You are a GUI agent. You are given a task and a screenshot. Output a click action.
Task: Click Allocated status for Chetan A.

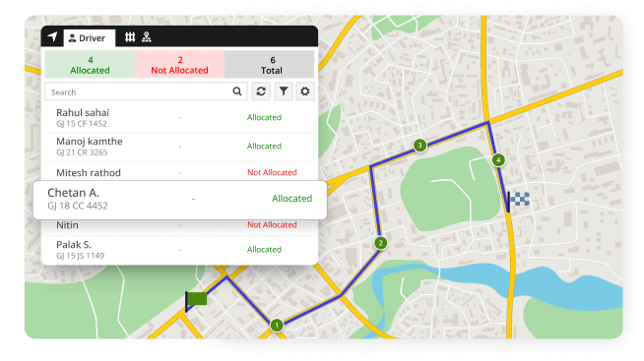(292, 199)
